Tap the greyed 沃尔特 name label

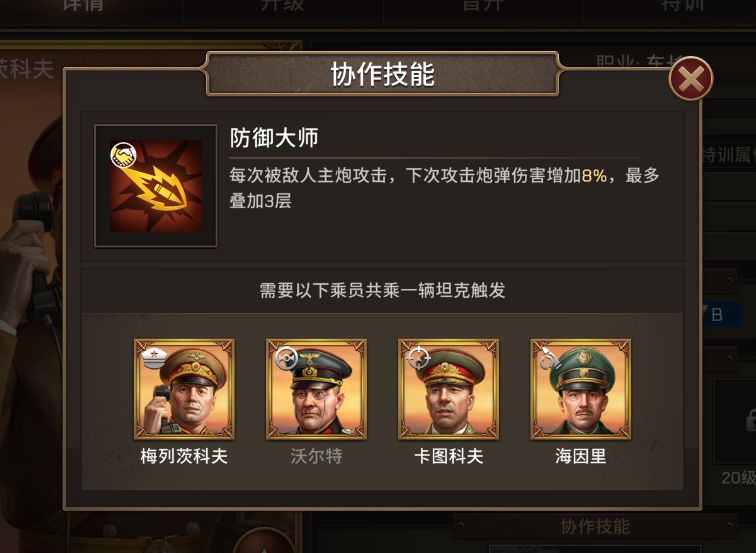[x=316, y=456]
